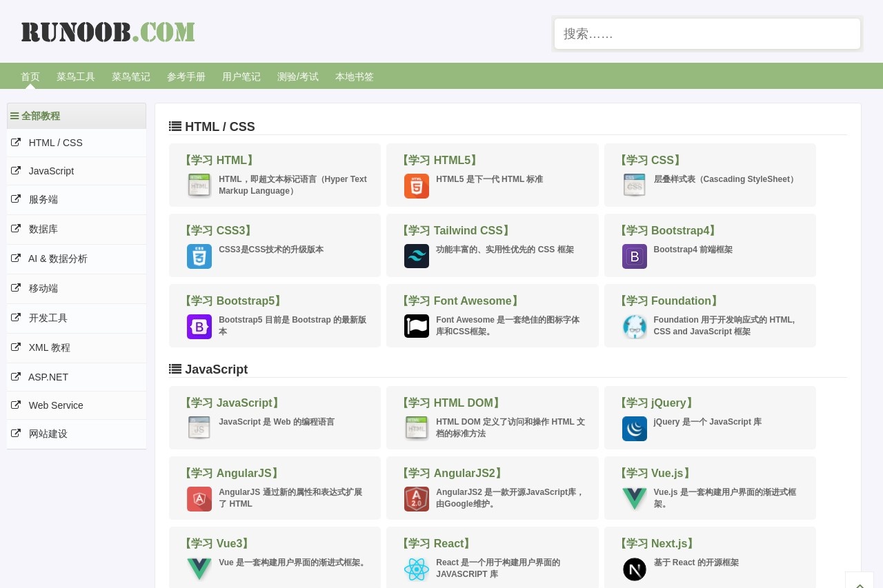The height and width of the screenshot is (588, 883).
Task: Select AI & 数据分析 in the sidebar
Action: (77, 259)
